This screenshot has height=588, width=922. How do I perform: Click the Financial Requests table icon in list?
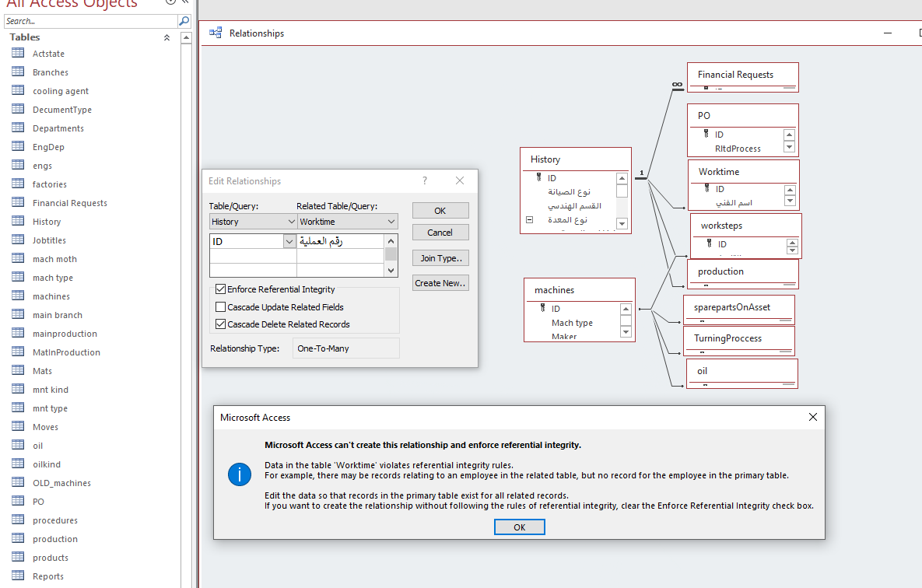click(18, 202)
